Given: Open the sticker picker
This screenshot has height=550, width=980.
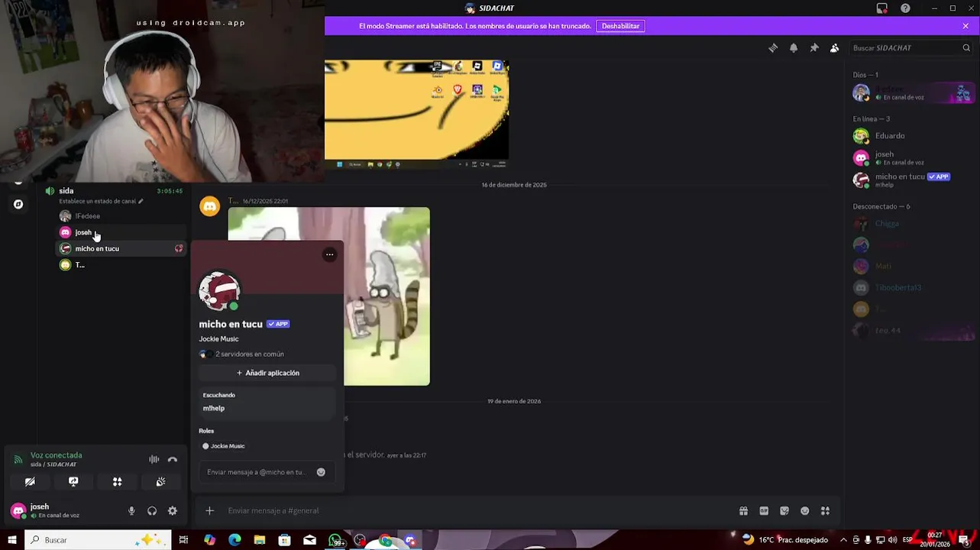Looking at the screenshot, I should pos(784,511).
